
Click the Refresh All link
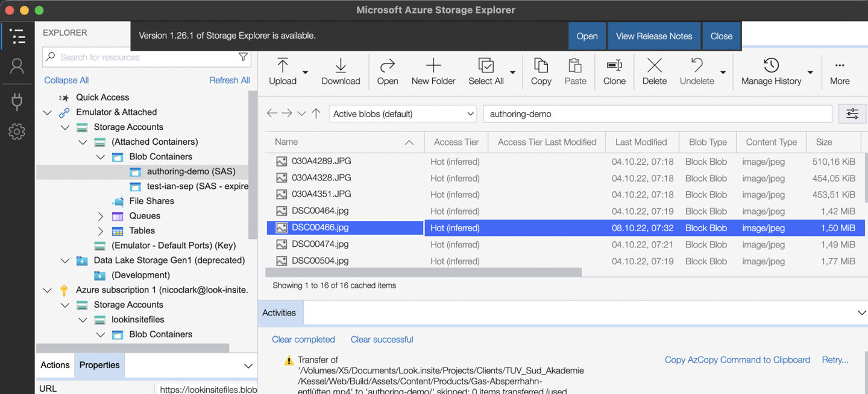[230, 80]
